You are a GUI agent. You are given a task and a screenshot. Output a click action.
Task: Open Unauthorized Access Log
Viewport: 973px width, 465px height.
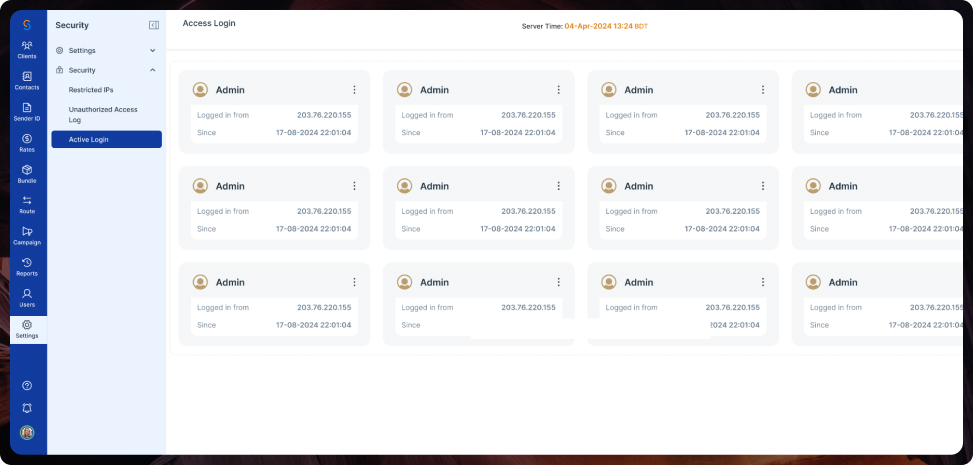pos(103,114)
